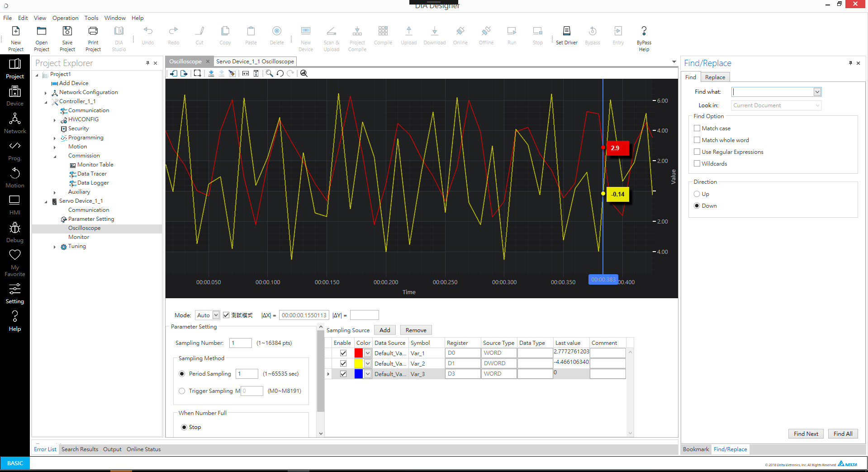Open ByPass Help from the toolbar
868x472 pixels.
click(644, 38)
